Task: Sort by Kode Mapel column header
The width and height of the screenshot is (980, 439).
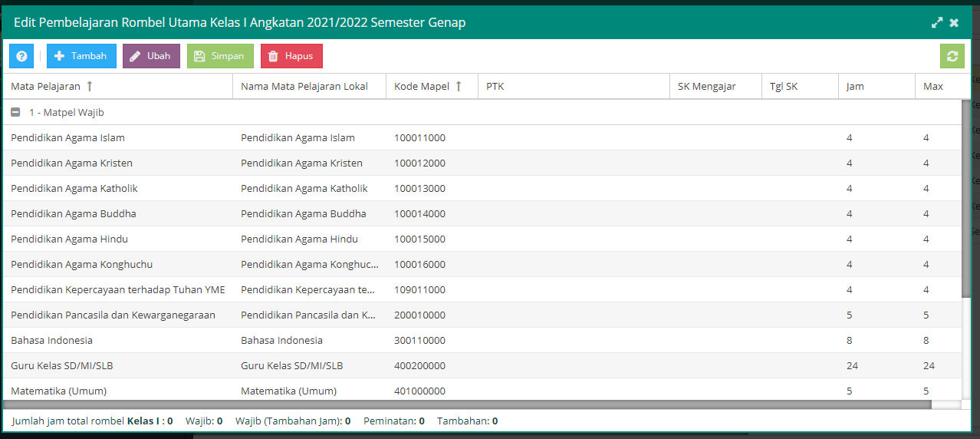Action: 432,86
